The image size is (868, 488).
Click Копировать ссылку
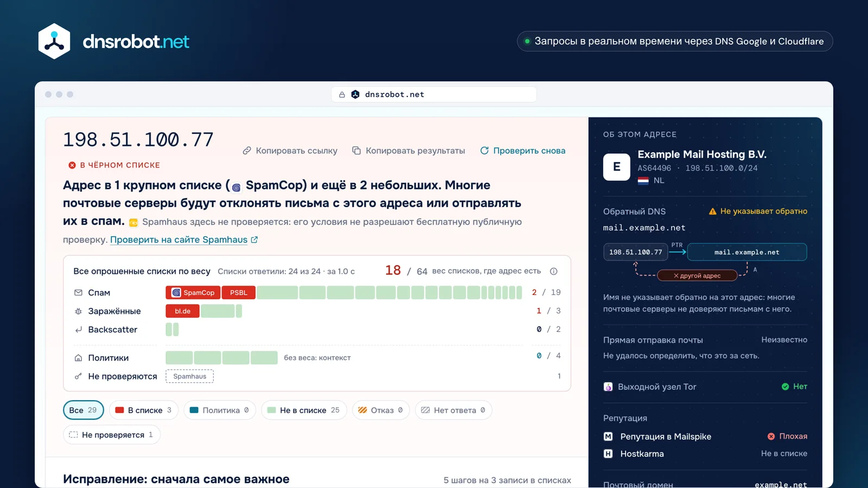(x=290, y=151)
